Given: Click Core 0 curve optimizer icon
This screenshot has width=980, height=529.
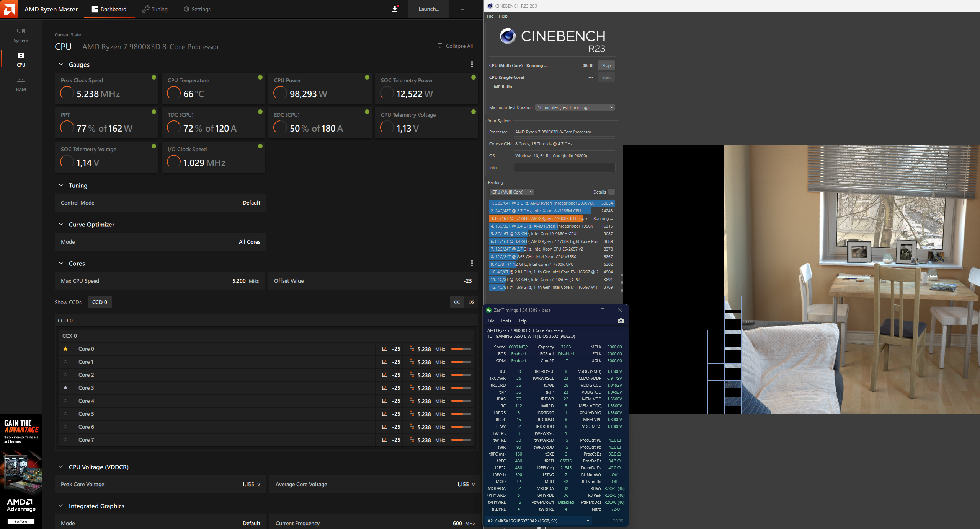Looking at the screenshot, I should tap(384, 349).
